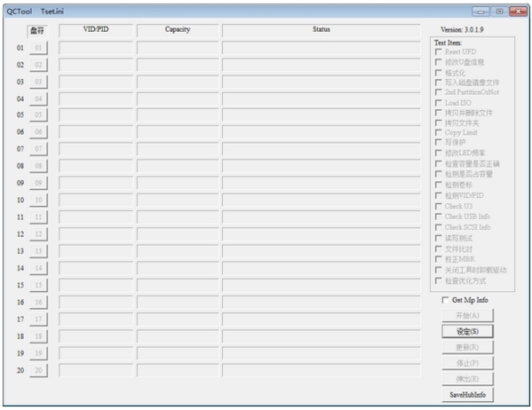The image size is (532, 410).
Task: Toggle the Reset UFD checkbox
Action: [x=439, y=51]
